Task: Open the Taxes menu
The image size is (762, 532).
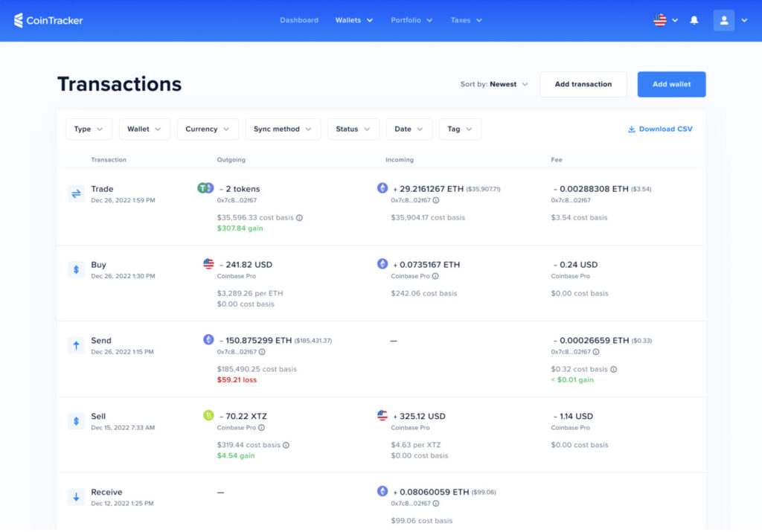Action: pyautogui.click(x=466, y=20)
